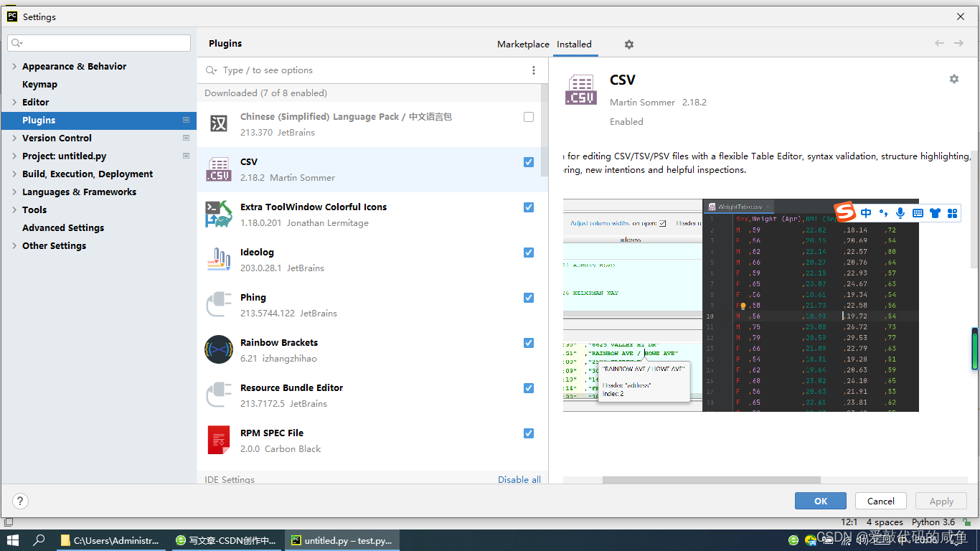
Task: Open the untitled.py PyCharm taskbar item
Action: [341, 540]
